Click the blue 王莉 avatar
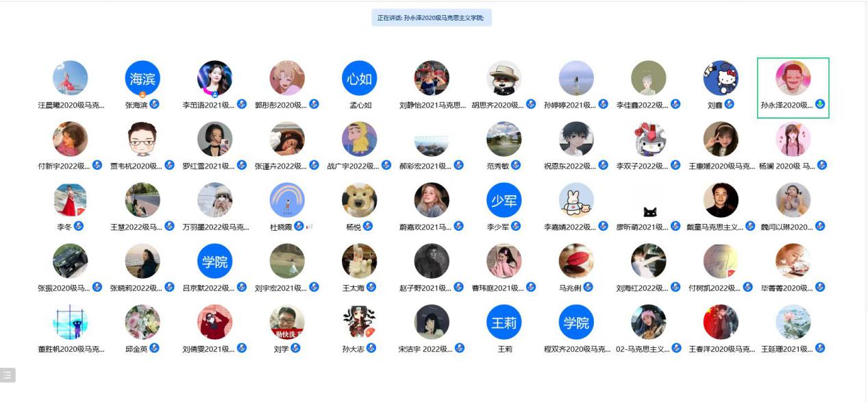Viewport: 868px width, 402px height. pos(504,322)
